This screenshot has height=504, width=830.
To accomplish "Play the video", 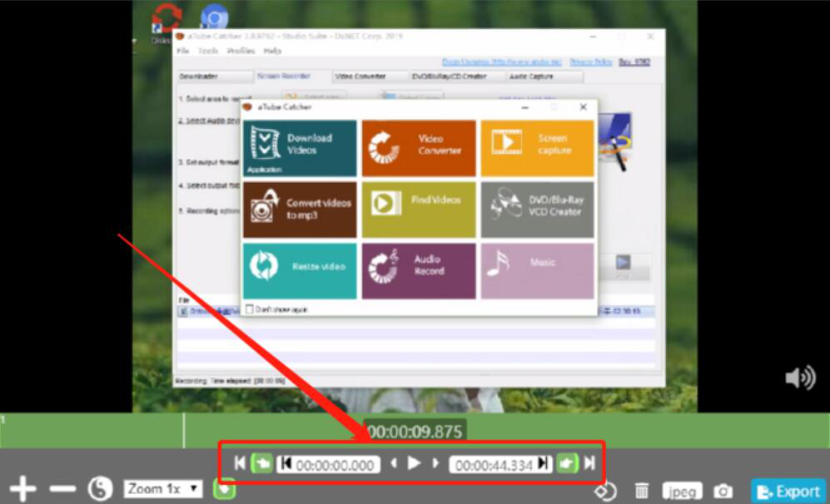I will pos(414,463).
